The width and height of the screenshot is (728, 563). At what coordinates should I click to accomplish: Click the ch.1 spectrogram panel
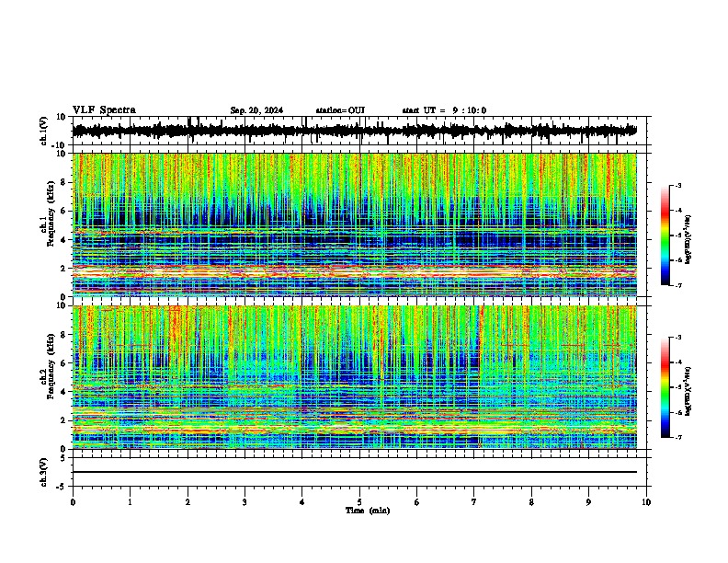click(x=355, y=224)
